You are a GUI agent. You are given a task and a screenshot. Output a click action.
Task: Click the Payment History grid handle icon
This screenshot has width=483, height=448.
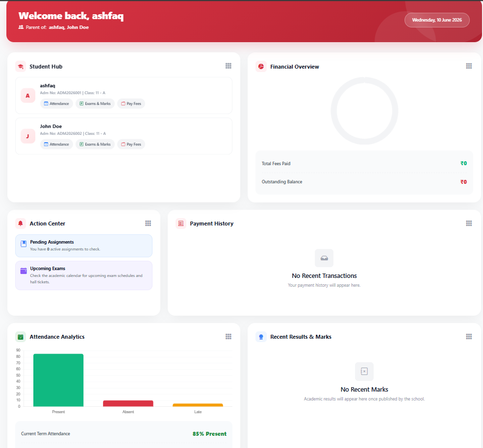coord(469,223)
